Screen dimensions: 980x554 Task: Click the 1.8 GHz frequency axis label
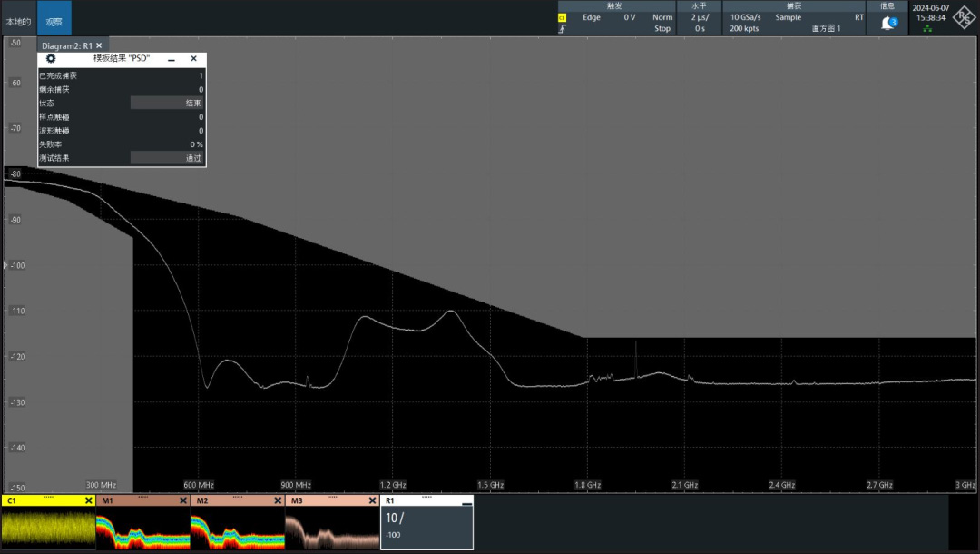point(587,485)
